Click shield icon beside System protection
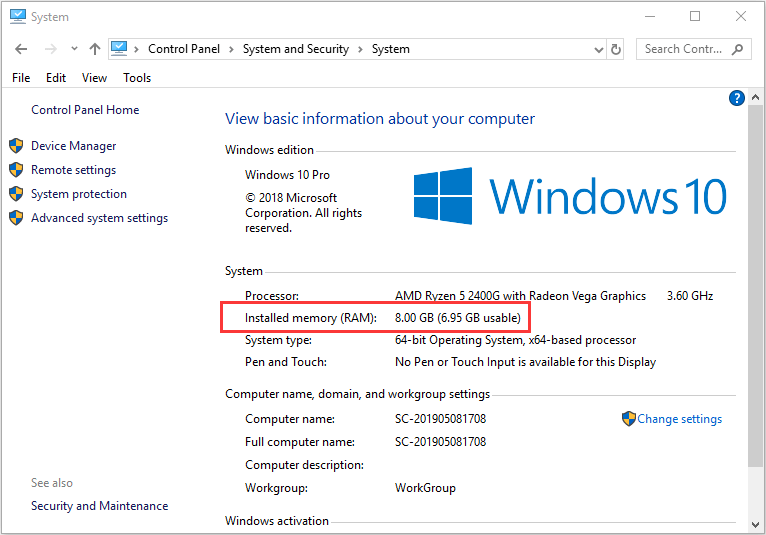766x535 pixels. coord(16,193)
